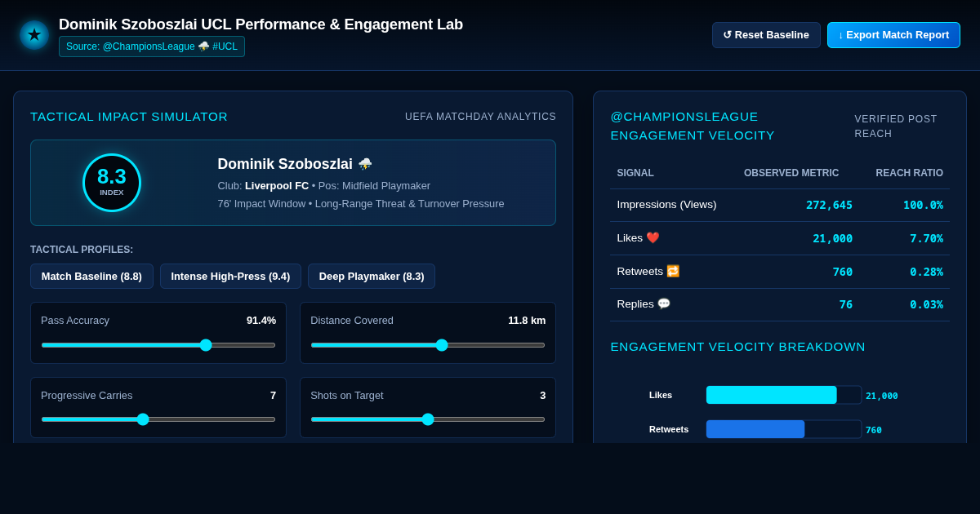Select the Deep Playmaker (8.3) profile
The width and height of the screenshot is (980, 514).
(x=372, y=277)
